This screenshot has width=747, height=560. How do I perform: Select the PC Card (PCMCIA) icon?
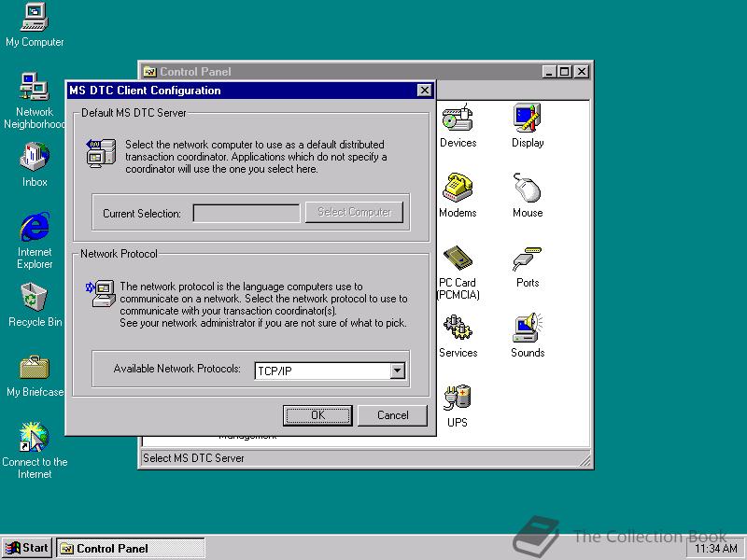coord(458,273)
